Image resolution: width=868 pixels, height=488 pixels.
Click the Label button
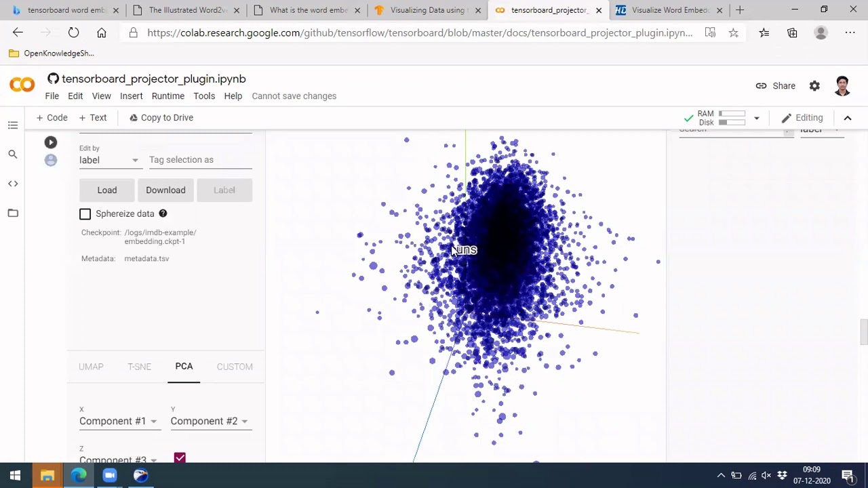[x=224, y=190]
